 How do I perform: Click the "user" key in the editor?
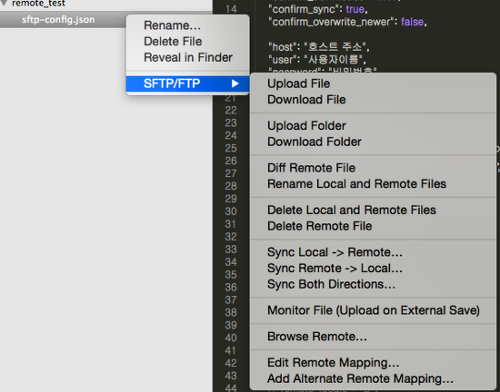coord(283,60)
